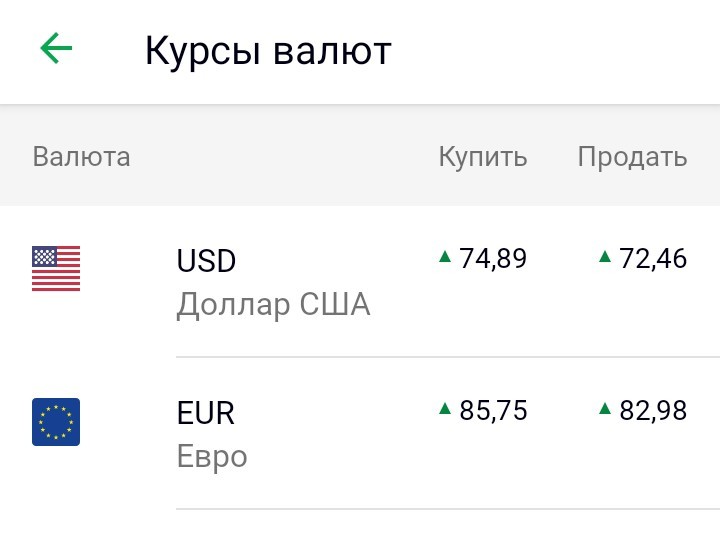The height and width of the screenshot is (541, 720).
Task: Tap the green triangle beside 85,75
Action: 445,408
